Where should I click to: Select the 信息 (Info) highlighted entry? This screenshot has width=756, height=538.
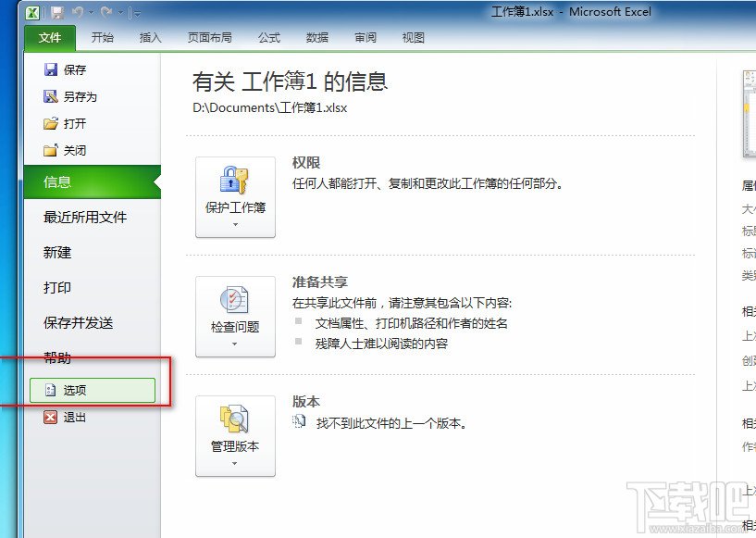pos(58,182)
